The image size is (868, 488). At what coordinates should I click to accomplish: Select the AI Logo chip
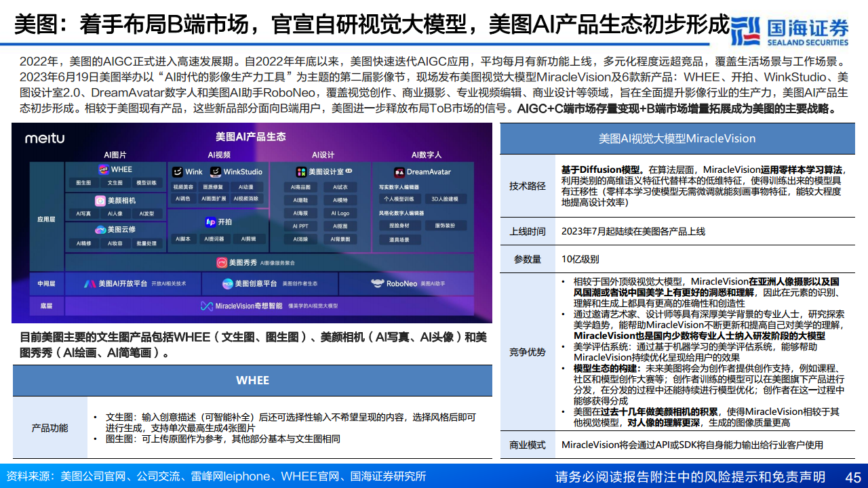tap(340, 213)
